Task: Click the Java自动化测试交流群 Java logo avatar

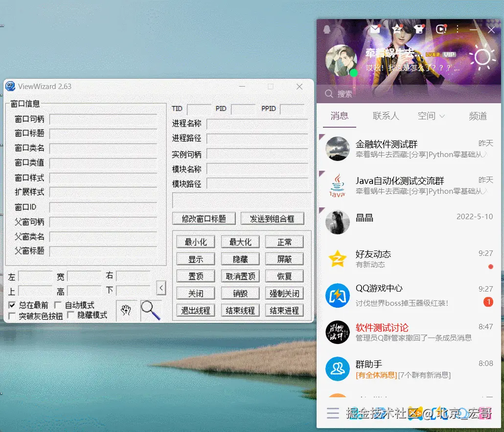Action: click(x=338, y=185)
